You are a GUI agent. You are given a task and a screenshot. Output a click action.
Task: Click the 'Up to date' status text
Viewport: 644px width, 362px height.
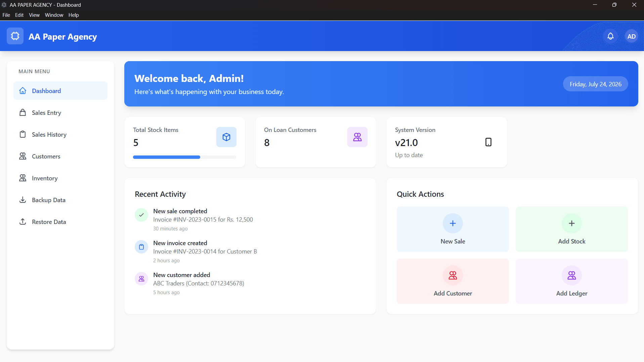(409, 155)
